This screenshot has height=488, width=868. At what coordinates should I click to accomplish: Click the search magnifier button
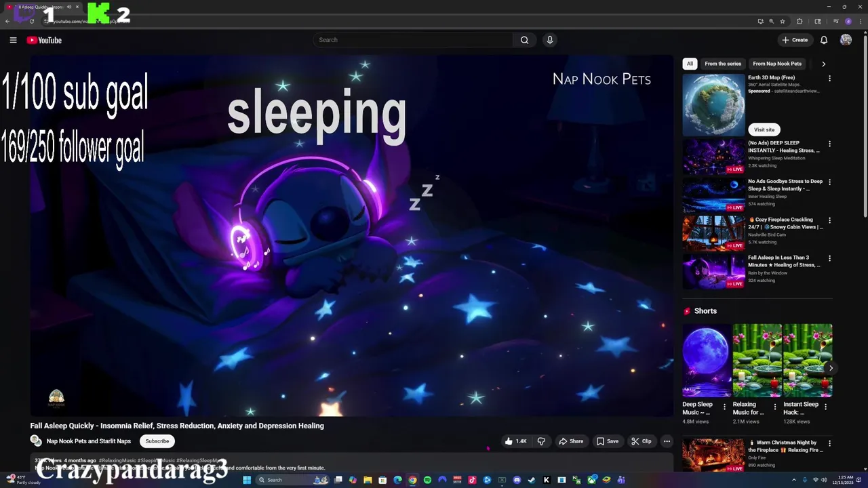pyautogui.click(x=524, y=40)
